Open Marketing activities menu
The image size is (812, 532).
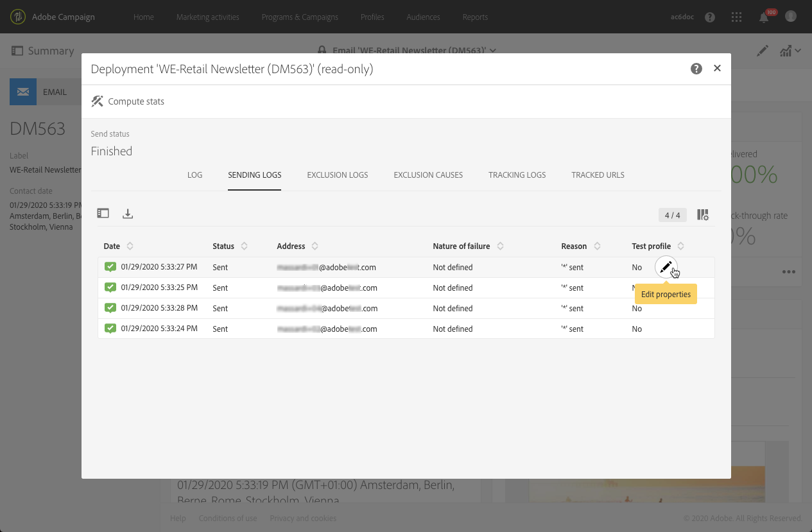208,17
